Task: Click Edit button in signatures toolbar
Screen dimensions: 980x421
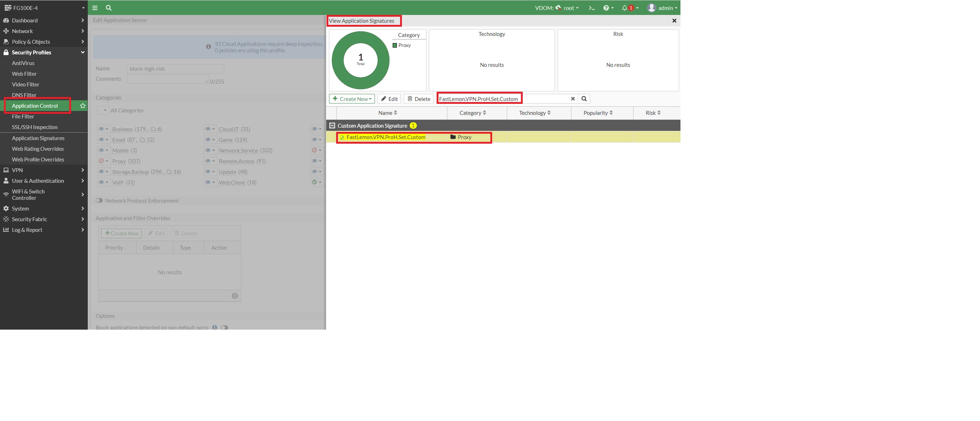Action: coord(389,98)
